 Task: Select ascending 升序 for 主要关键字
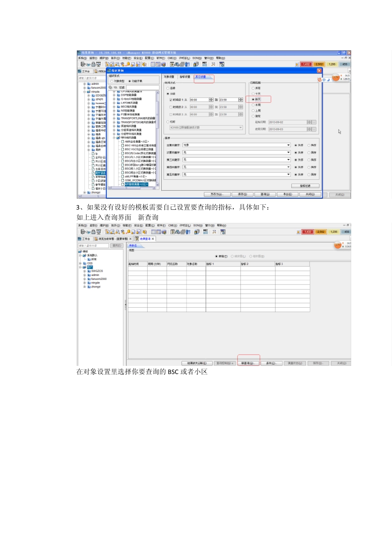[295, 145]
